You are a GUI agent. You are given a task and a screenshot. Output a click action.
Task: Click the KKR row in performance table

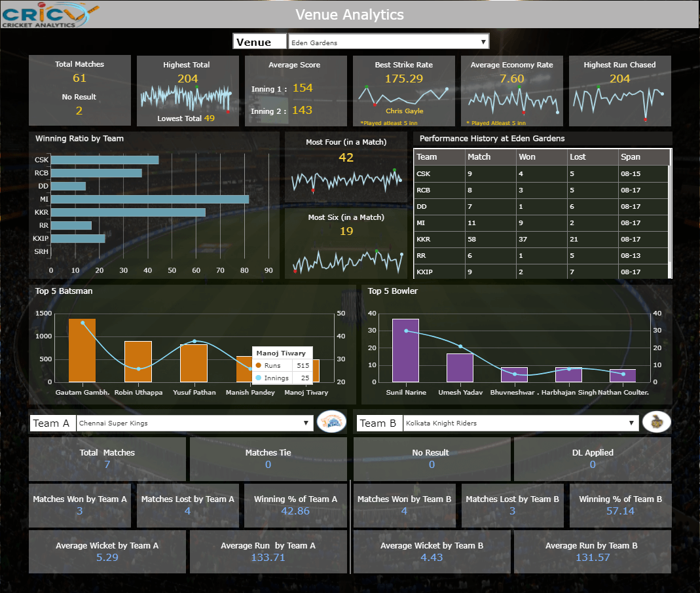[541, 239]
